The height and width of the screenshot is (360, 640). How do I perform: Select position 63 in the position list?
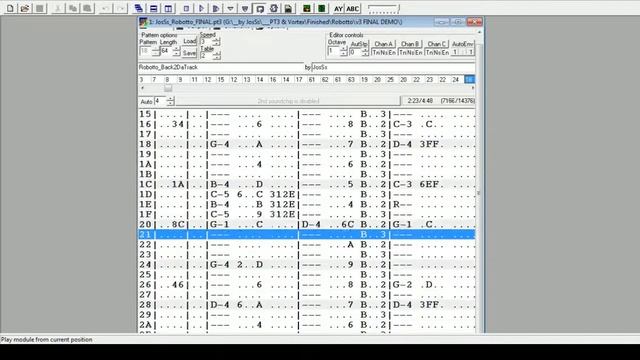click(351, 80)
